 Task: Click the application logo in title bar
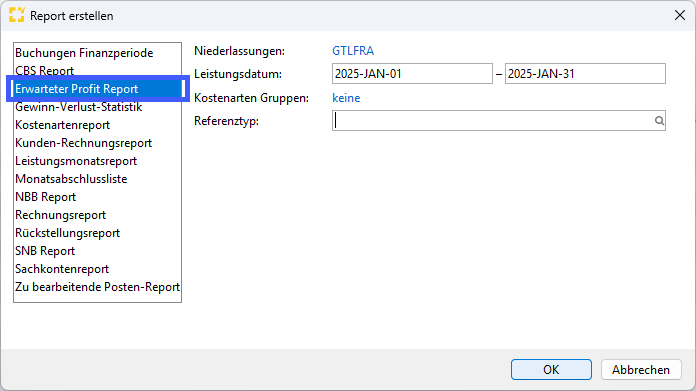click(x=16, y=15)
